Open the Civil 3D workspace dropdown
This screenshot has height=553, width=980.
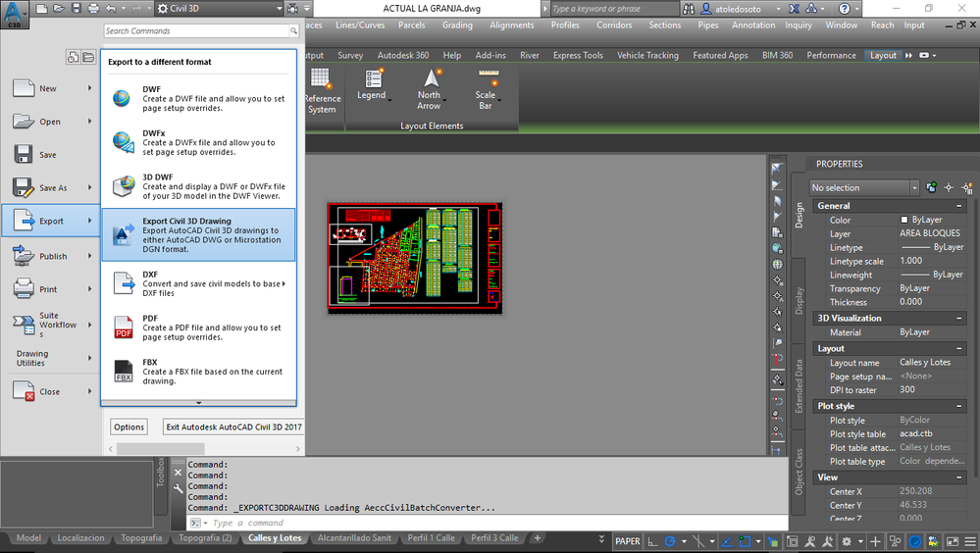pyautogui.click(x=219, y=9)
